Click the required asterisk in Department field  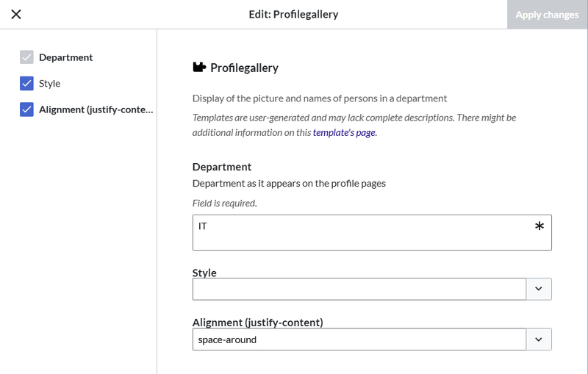[539, 226]
